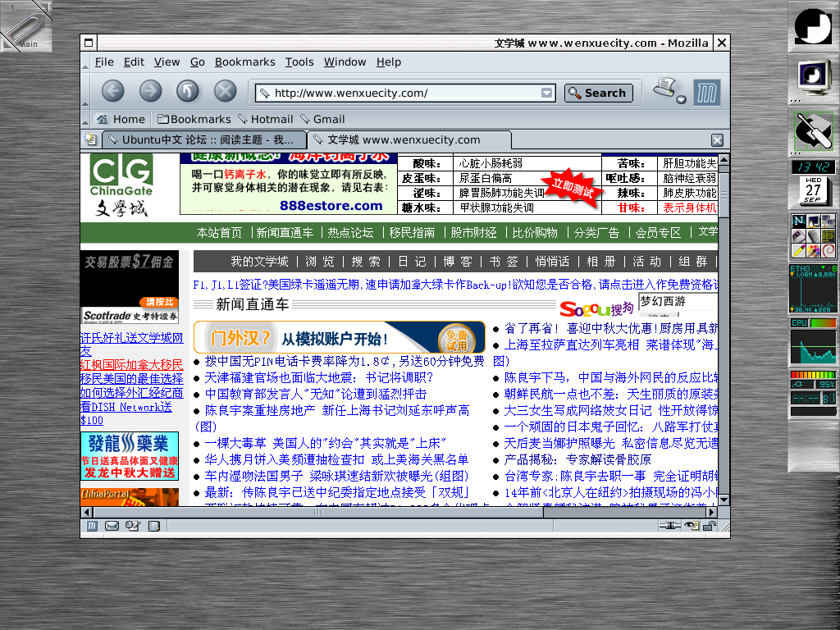The image size is (840, 630).
Task: Click the 股市财经 navigation link
Action: tap(473, 232)
